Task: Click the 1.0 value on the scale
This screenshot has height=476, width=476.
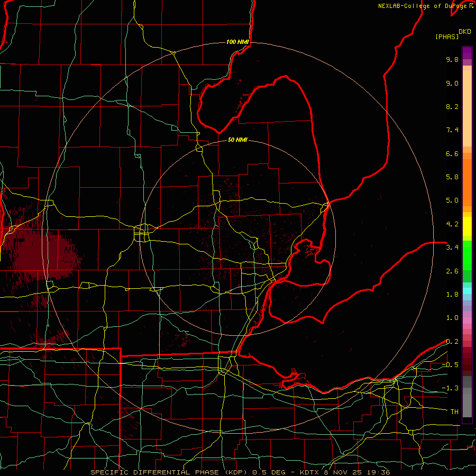Action: [x=452, y=318]
